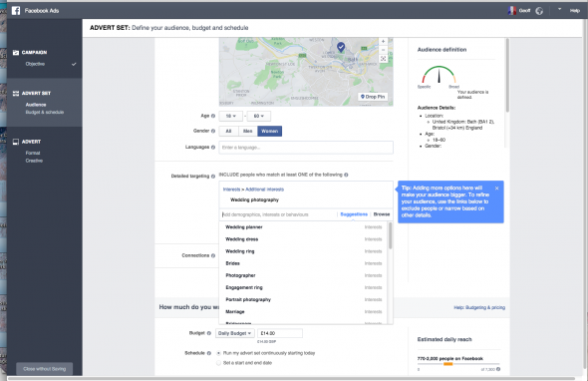This screenshot has height=381, width=588.
Task: Go to Objective in sidebar
Action: 35,64
